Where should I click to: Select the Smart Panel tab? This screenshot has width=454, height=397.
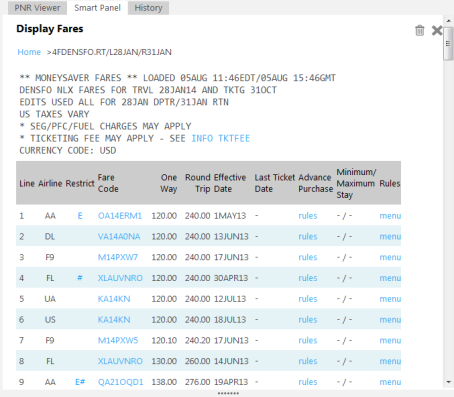pyautogui.click(x=97, y=8)
